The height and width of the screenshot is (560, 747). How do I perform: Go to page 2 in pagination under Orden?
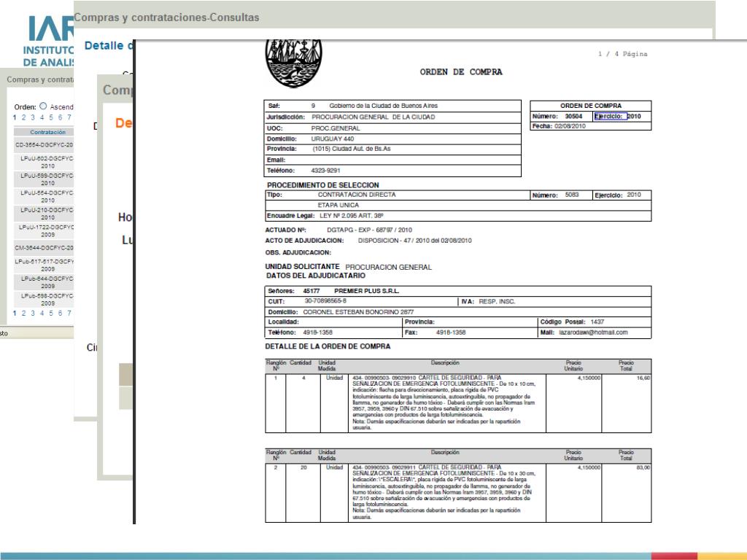[x=23, y=117]
